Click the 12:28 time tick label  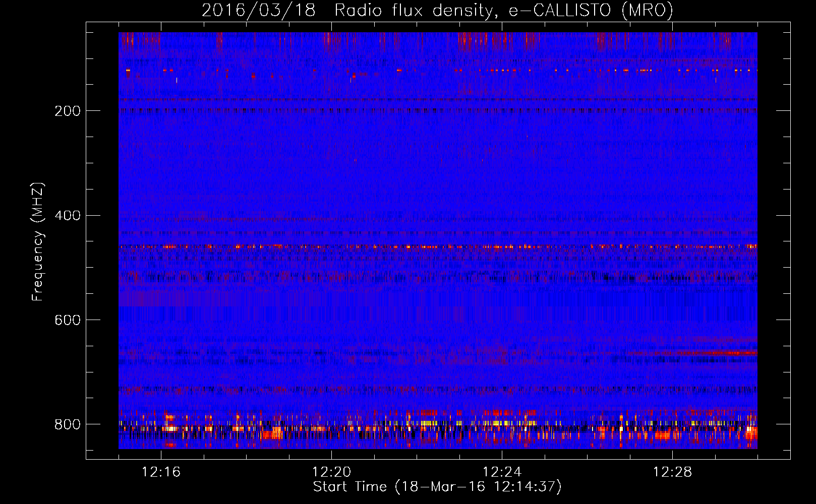672,472
